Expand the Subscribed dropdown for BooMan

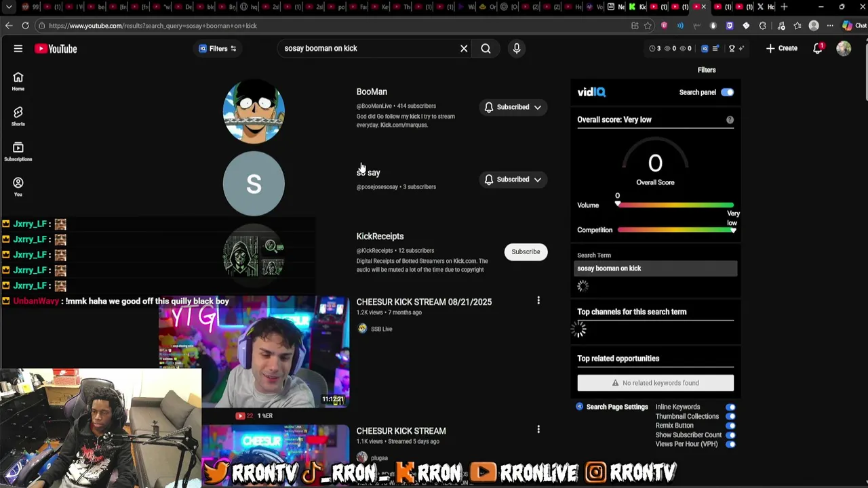538,107
